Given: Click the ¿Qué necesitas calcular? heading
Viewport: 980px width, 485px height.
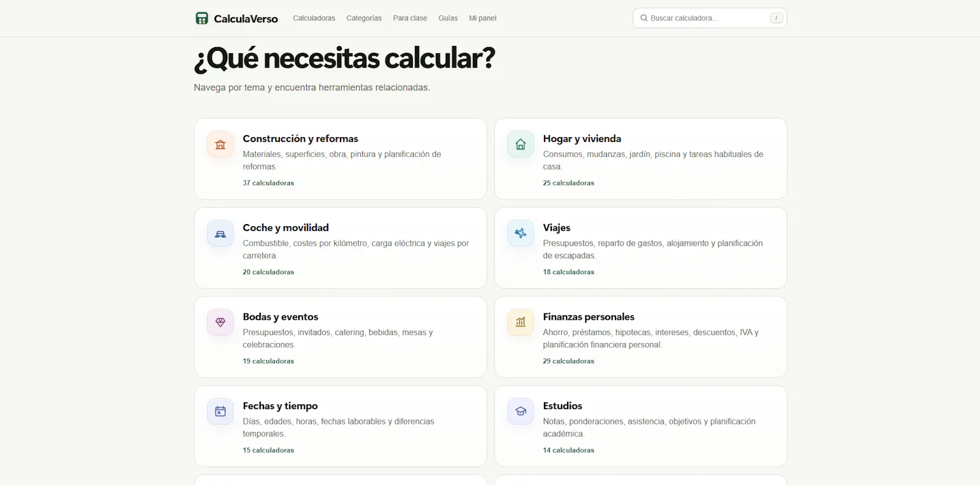Looking at the screenshot, I should click(345, 59).
